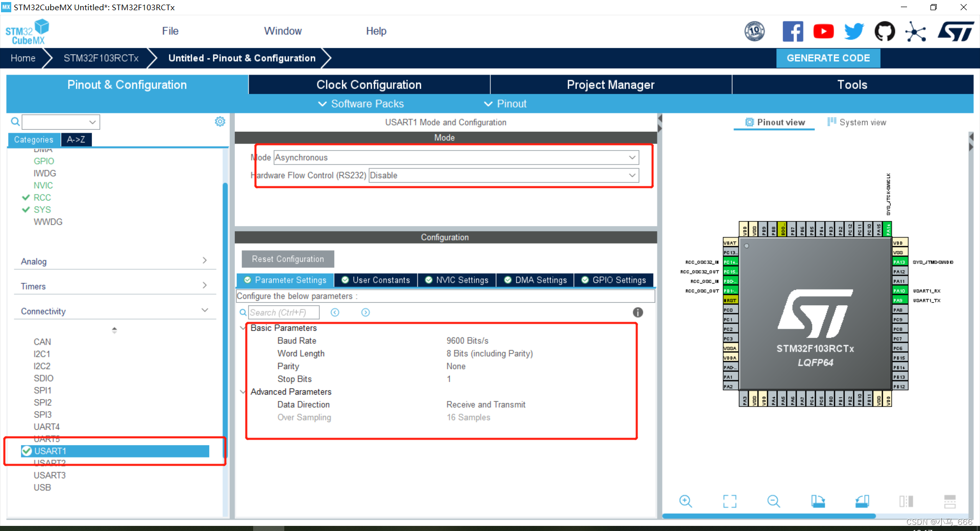Expand the Analog category
980x531 pixels.
point(115,261)
